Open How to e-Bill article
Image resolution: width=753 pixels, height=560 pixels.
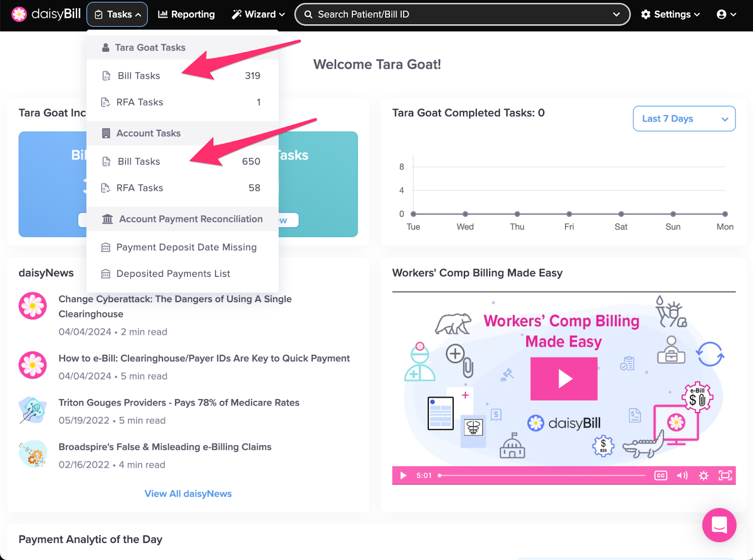pos(204,358)
